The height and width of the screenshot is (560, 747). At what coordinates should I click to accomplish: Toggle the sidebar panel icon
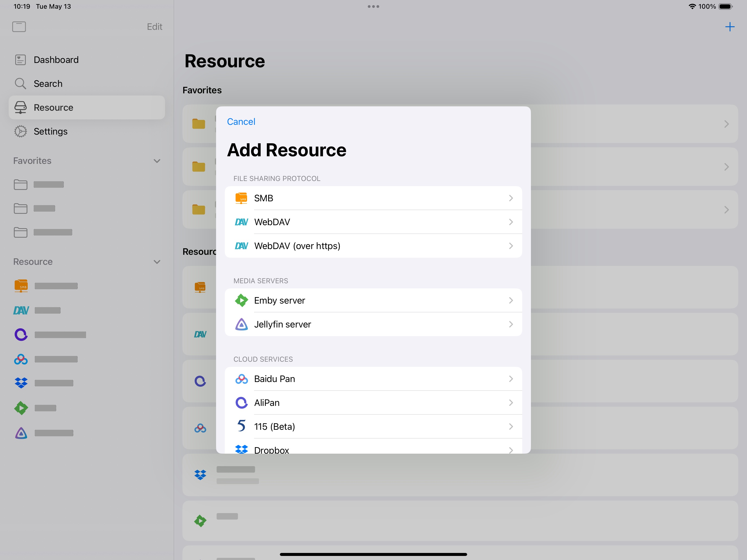coord(19,27)
